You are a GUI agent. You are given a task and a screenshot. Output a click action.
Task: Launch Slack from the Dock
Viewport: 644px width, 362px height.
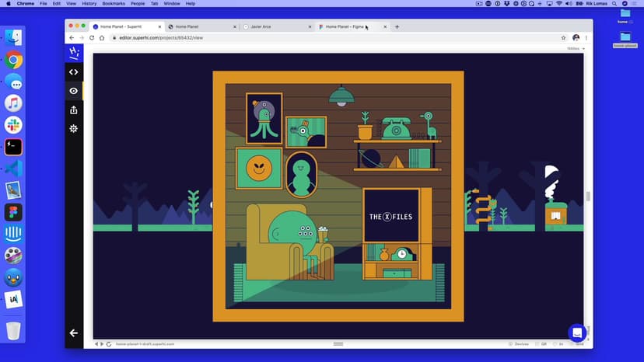13,125
